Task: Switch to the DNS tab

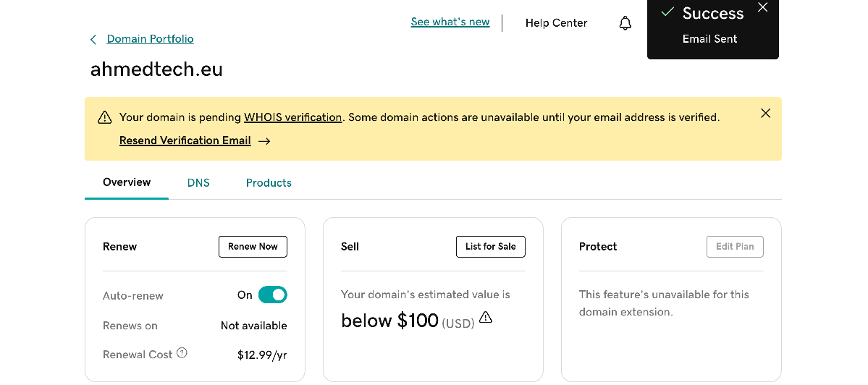Action: [x=198, y=183]
